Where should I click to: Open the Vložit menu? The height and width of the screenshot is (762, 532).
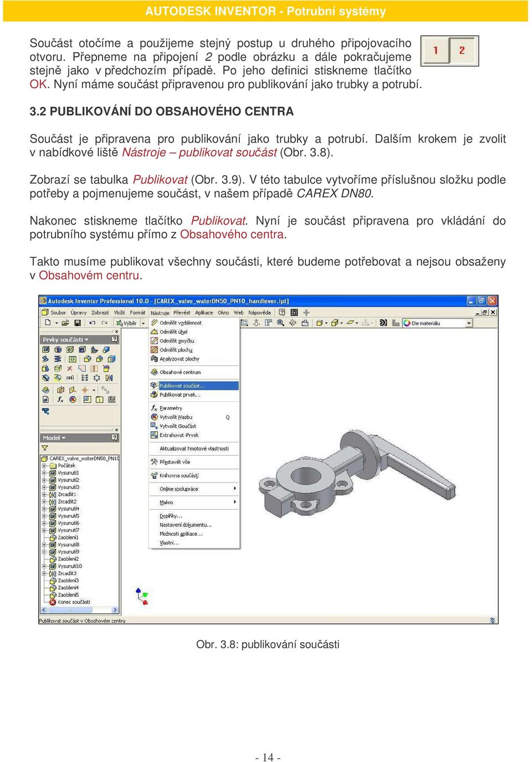[120, 312]
